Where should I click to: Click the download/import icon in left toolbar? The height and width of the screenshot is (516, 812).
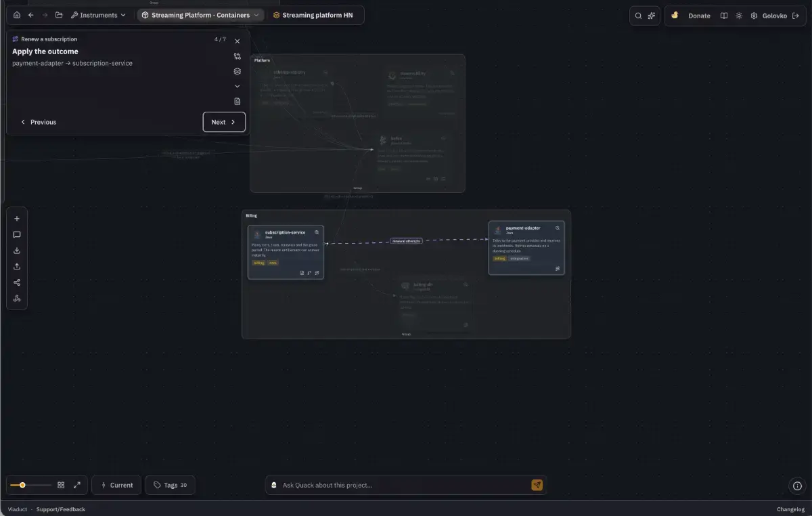click(x=17, y=251)
